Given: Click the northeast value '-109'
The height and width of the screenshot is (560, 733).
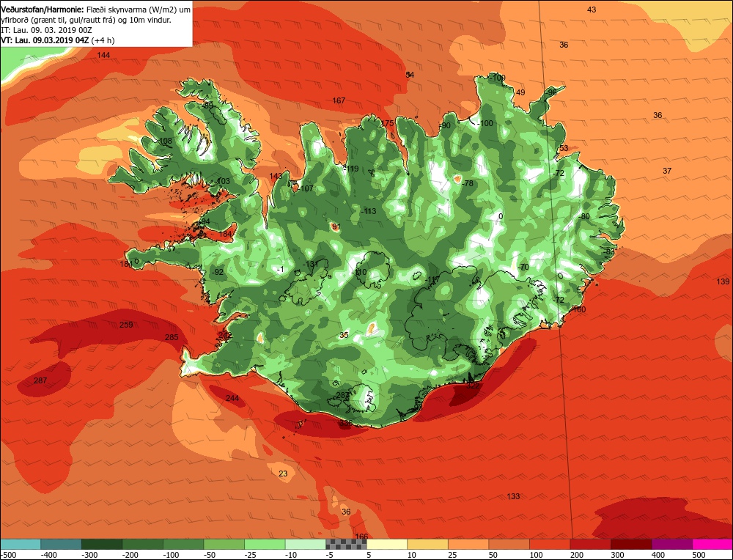Looking at the screenshot, I should [x=498, y=78].
